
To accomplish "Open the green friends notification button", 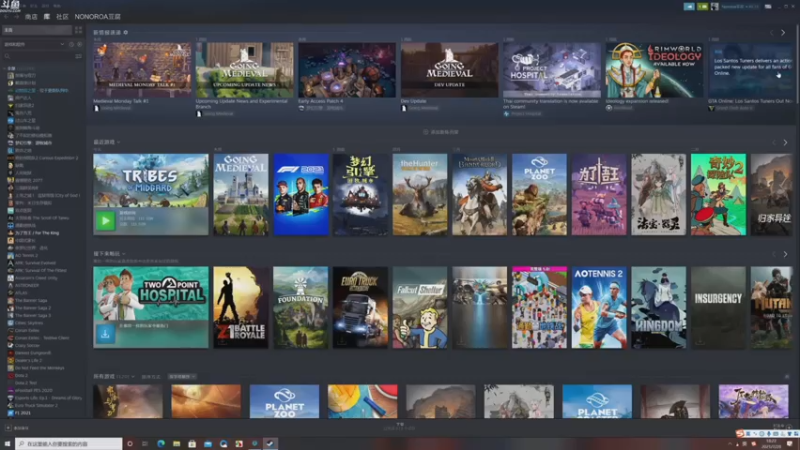I will pos(703,7).
